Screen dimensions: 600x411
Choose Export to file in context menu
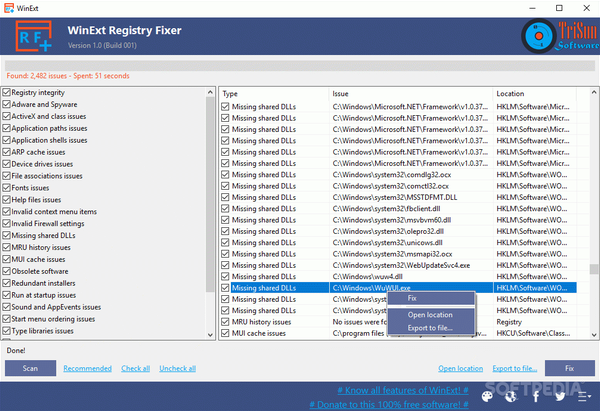(431, 328)
